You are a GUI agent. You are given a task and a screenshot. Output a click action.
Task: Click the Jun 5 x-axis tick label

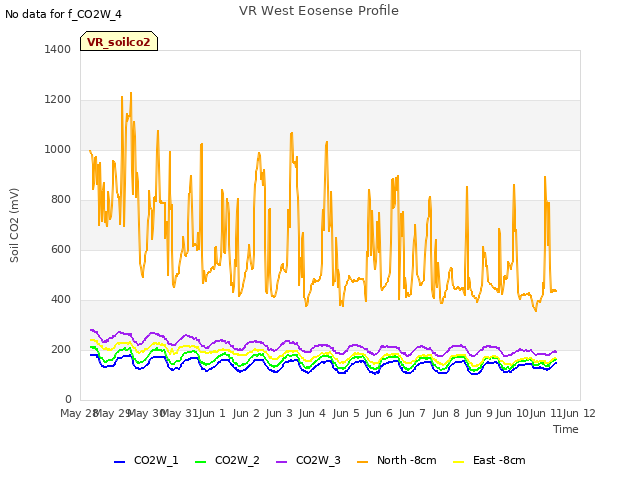(346, 413)
